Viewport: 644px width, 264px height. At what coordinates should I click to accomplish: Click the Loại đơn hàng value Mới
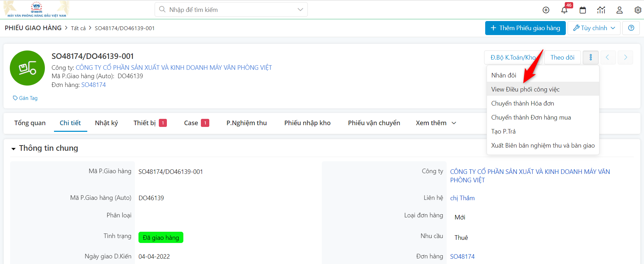[460, 217]
